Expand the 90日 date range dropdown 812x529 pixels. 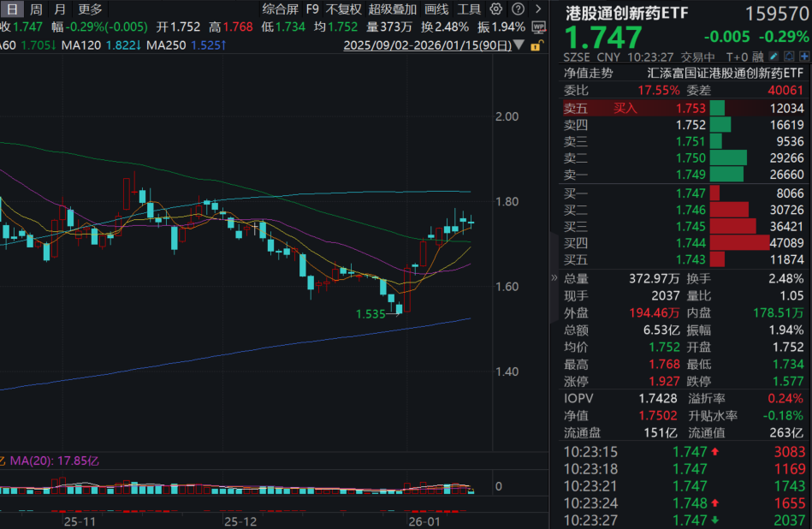521,45
